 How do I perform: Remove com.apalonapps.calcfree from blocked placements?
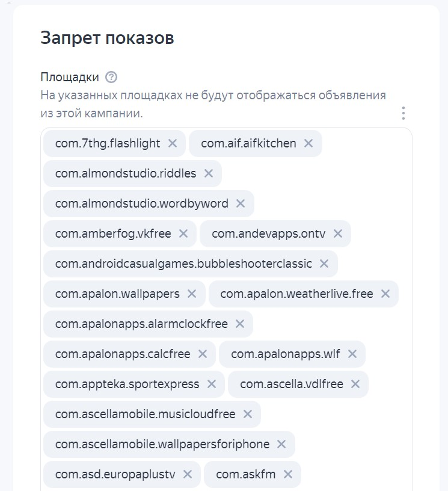(x=203, y=354)
